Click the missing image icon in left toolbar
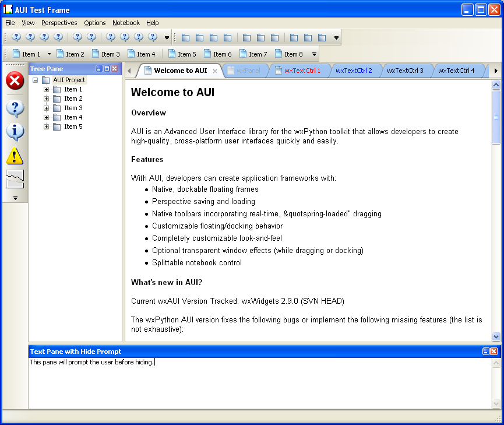This screenshot has height=425, width=504. (15, 179)
